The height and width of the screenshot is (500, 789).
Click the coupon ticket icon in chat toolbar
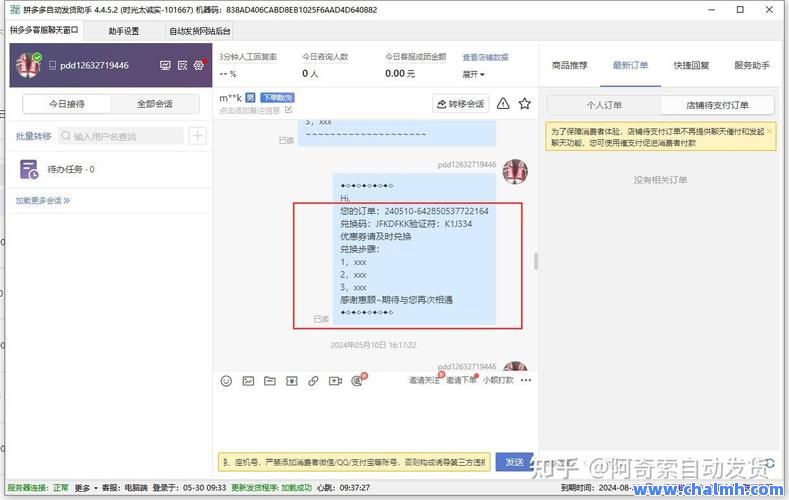292,381
